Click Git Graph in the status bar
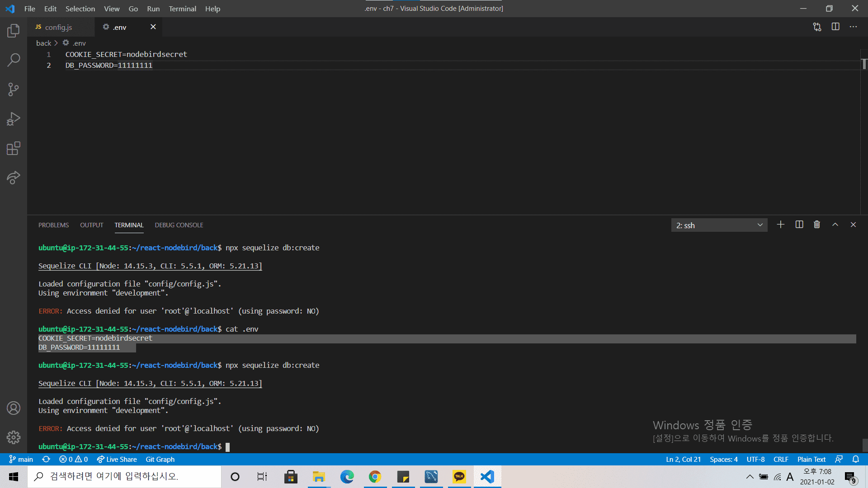This screenshot has width=868, height=488. 160,459
